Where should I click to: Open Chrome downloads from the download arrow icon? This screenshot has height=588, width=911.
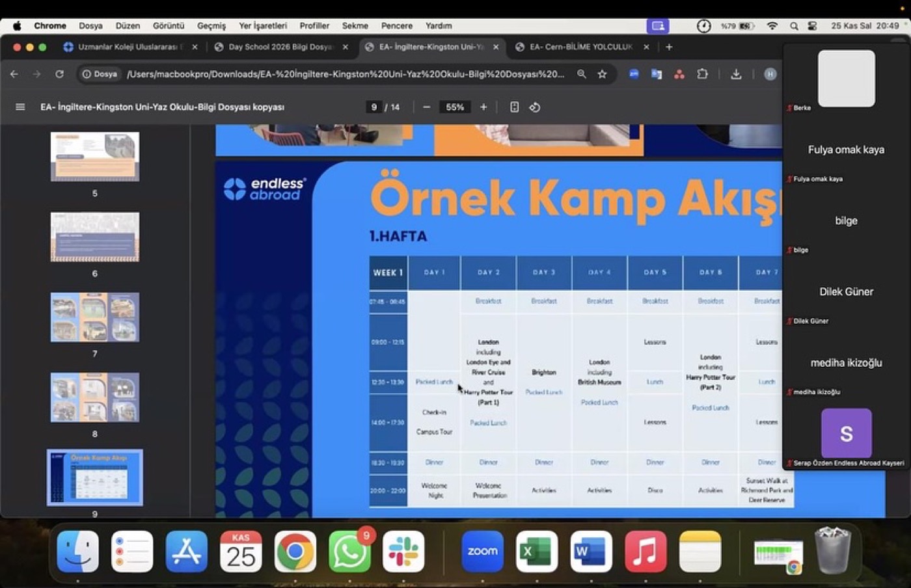tap(736, 74)
